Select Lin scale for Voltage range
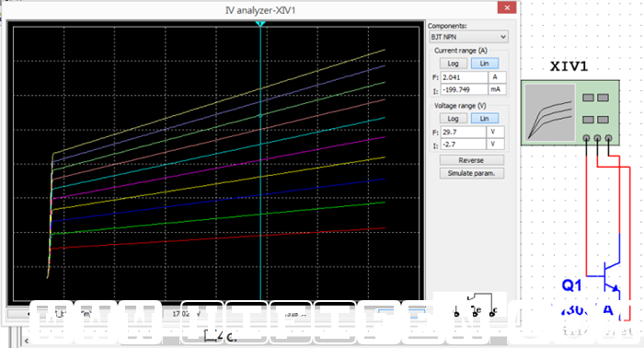The image size is (644, 348). [484, 119]
